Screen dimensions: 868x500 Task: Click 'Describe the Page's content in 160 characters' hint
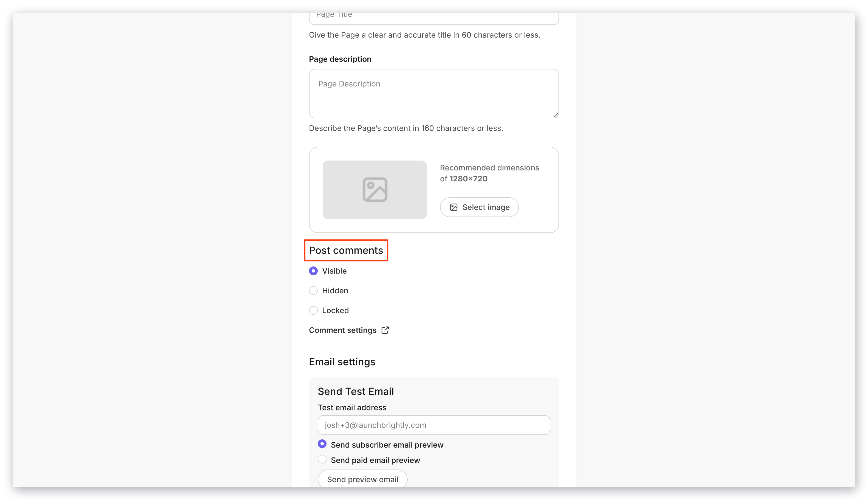(406, 128)
